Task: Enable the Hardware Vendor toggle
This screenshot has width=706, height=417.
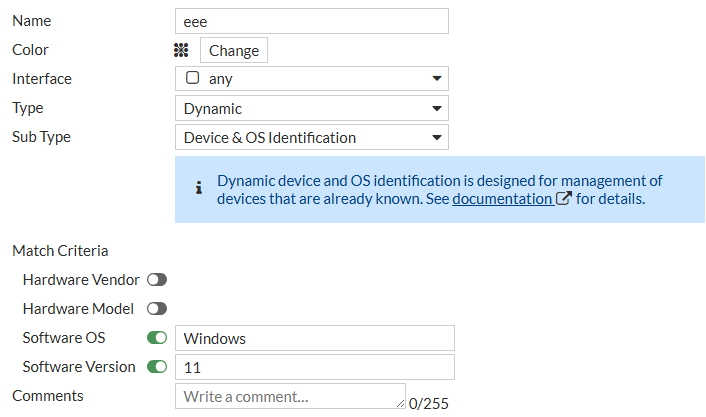Action: click(157, 280)
